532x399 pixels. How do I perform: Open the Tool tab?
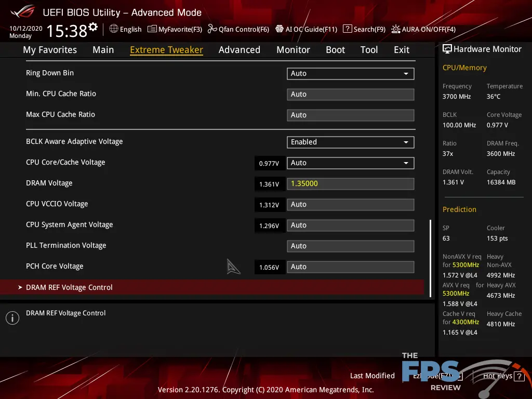(369, 50)
